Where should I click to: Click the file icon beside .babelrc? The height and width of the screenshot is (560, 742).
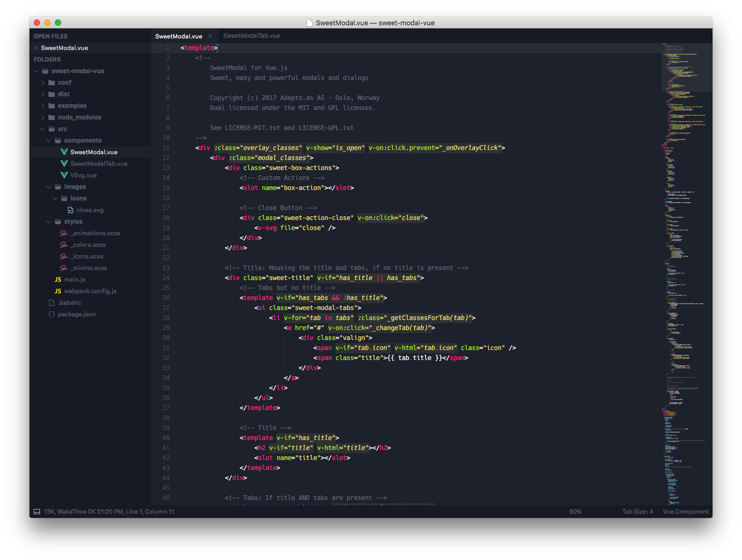click(x=52, y=303)
